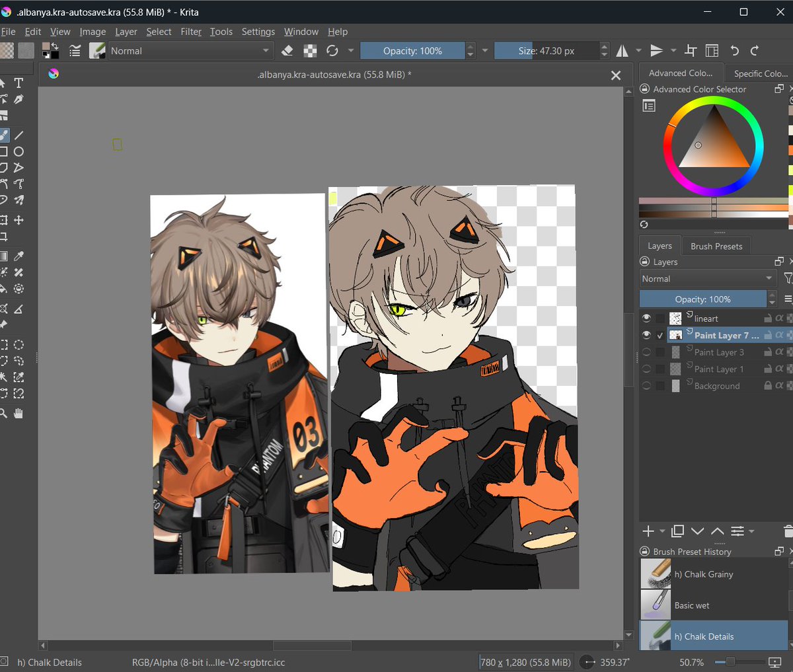Open the layer blending mode Normal dropdown
The width and height of the screenshot is (793, 672).
click(x=708, y=279)
